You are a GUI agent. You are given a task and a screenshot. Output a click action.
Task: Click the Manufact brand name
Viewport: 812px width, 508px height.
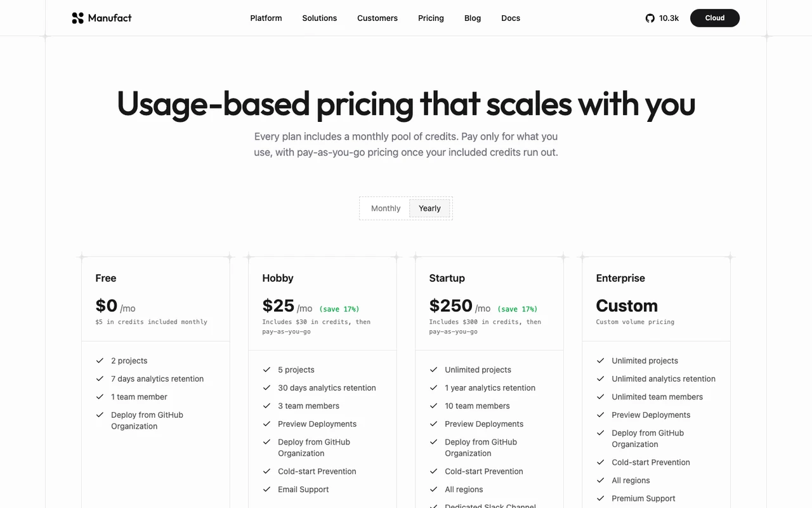pos(110,18)
